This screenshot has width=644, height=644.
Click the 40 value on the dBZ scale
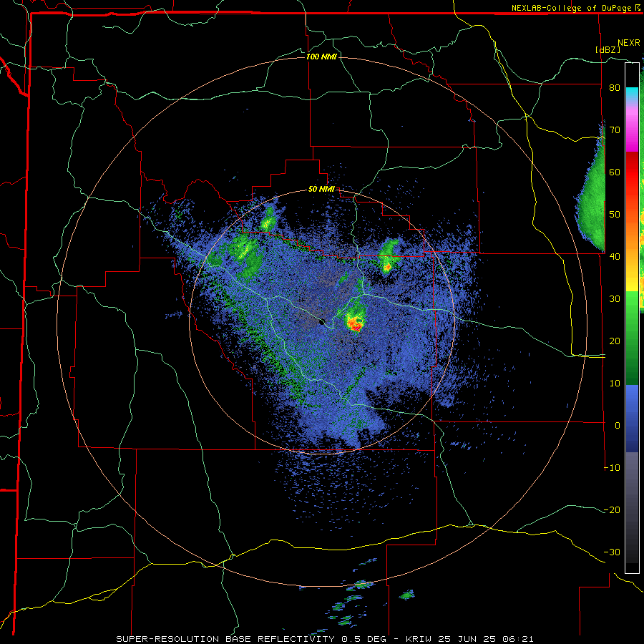click(x=614, y=257)
